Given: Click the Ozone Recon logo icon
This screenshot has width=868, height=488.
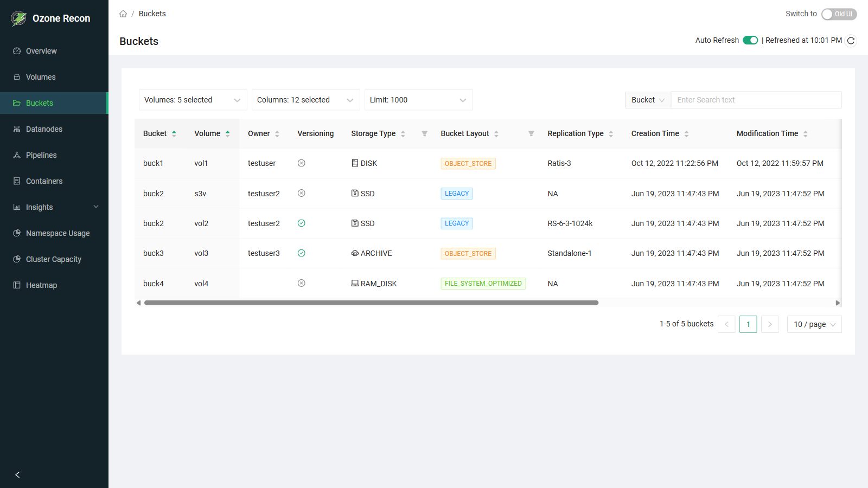Looking at the screenshot, I should tap(19, 18).
